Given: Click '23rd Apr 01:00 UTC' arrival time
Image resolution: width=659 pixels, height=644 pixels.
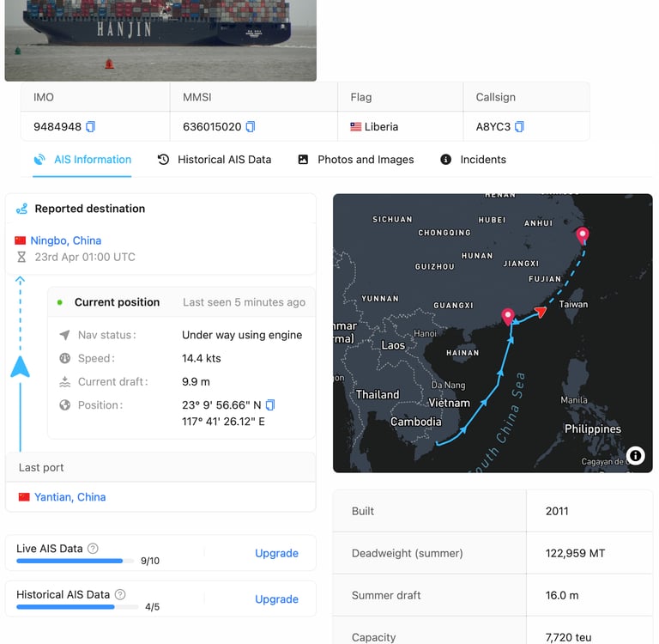Looking at the screenshot, I should click(85, 257).
